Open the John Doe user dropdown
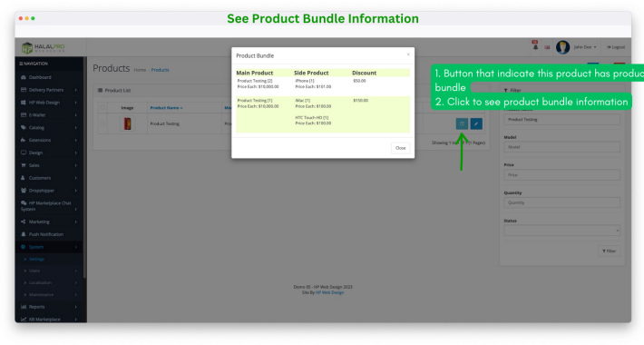 pyautogui.click(x=585, y=47)
